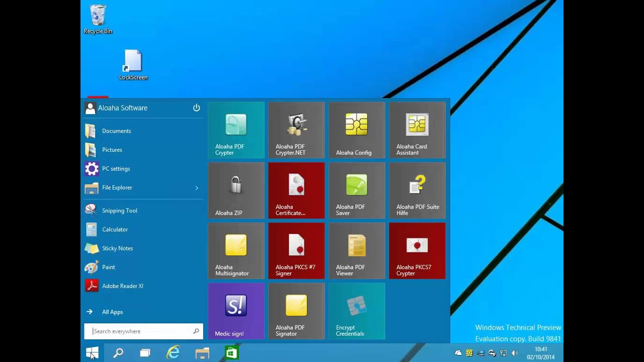The image size is (644, 362).
Task: Click the yellow smart card chip tray icon
Action: point(469,353)
